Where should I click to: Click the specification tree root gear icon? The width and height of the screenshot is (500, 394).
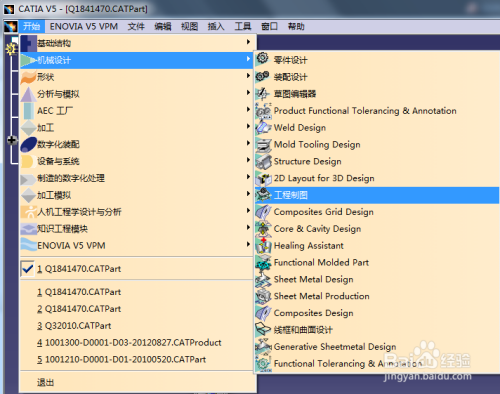(x=11, y=49)
